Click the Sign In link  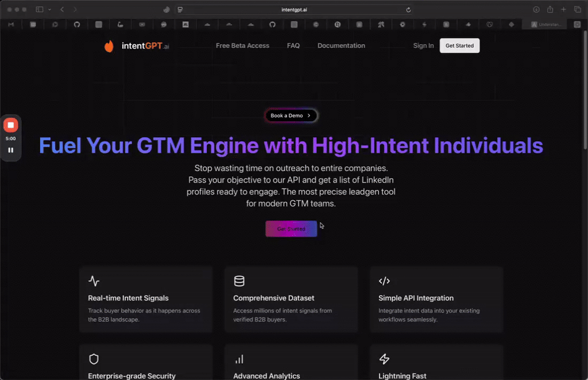pyautogui.click(x=423, y=46)
